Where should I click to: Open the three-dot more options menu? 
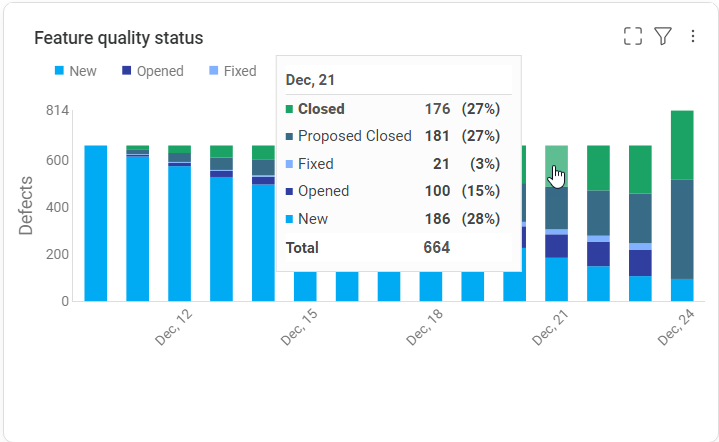tap(693, 37)
